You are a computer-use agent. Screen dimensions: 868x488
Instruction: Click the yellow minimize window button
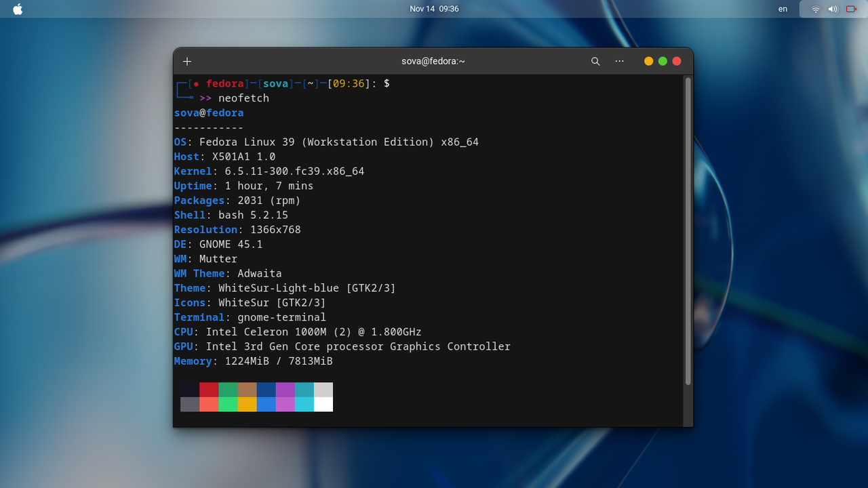[x=648, y=61]
